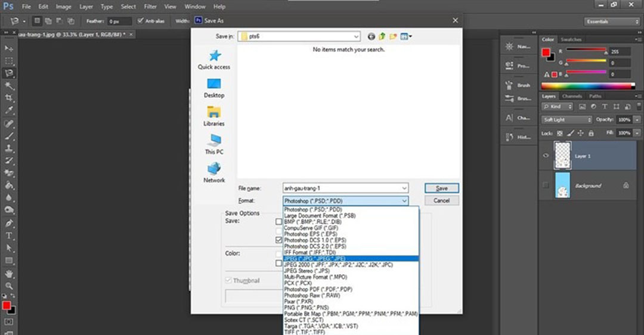Select the Paint Bucket tool

coord(8,185)
